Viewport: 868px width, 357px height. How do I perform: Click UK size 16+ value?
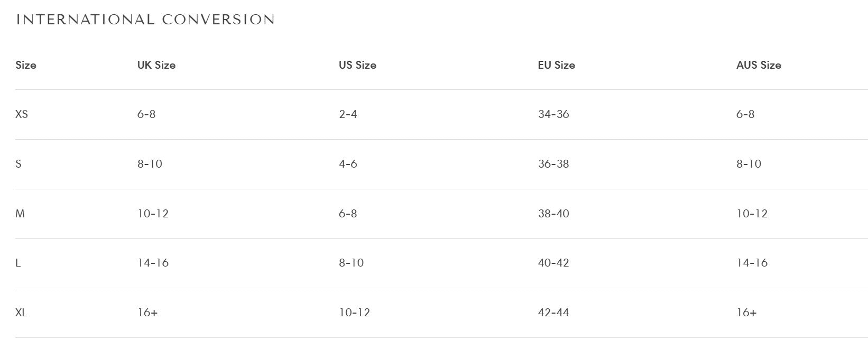coord(147,313)
